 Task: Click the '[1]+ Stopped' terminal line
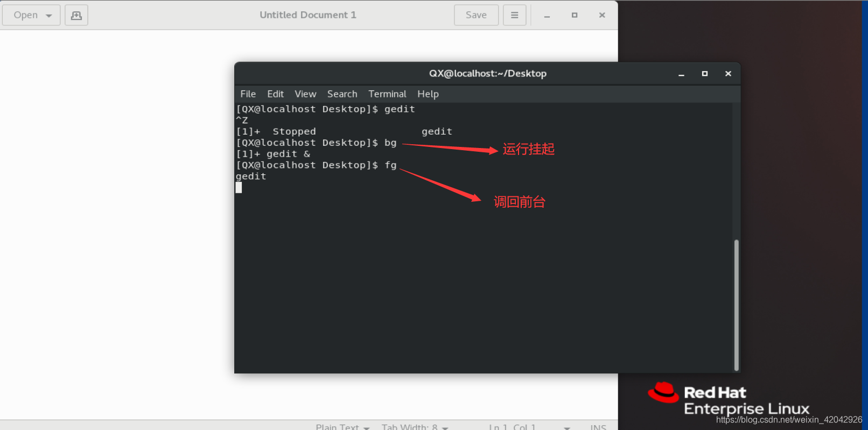[344, 131]
